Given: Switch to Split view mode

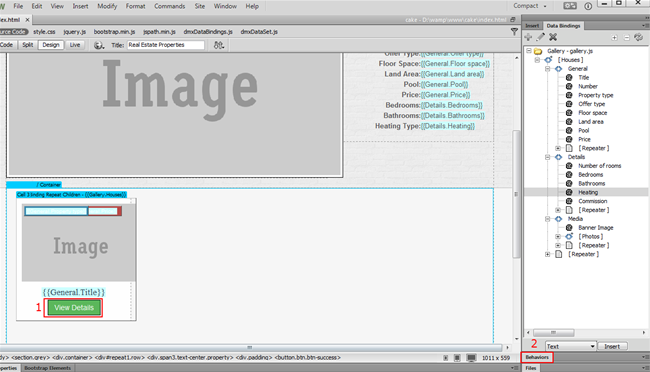Looking at the screenshot, I should click(x=28, y=45).
